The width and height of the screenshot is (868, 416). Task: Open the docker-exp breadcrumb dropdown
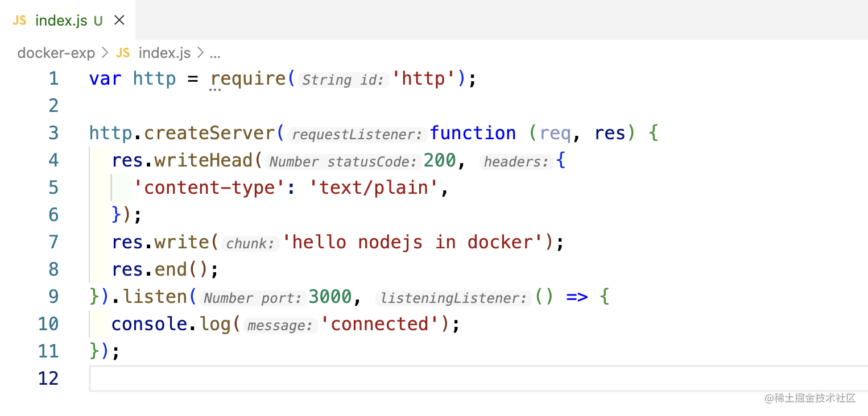56,53
